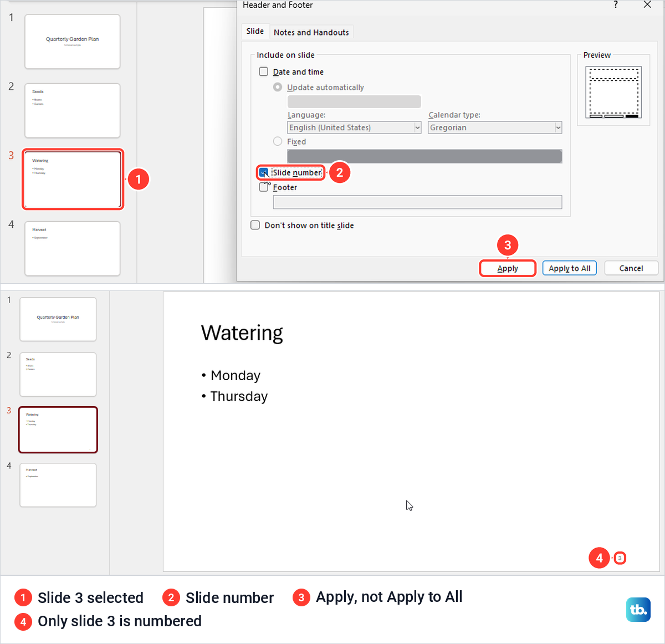The image size is (665, 644).
Task: Switch to Notes and Handouts tab
Action: click(311, 32)
